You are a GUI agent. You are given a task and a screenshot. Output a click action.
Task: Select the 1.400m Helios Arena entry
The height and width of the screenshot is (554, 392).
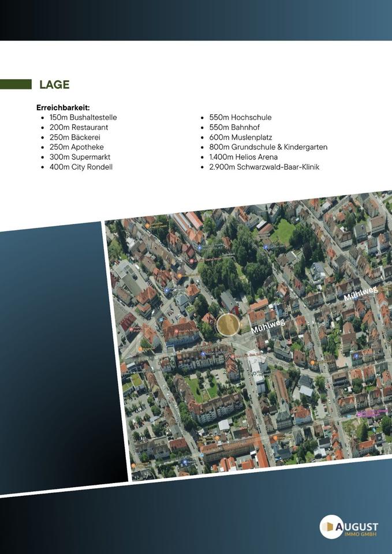coord(243,157)
